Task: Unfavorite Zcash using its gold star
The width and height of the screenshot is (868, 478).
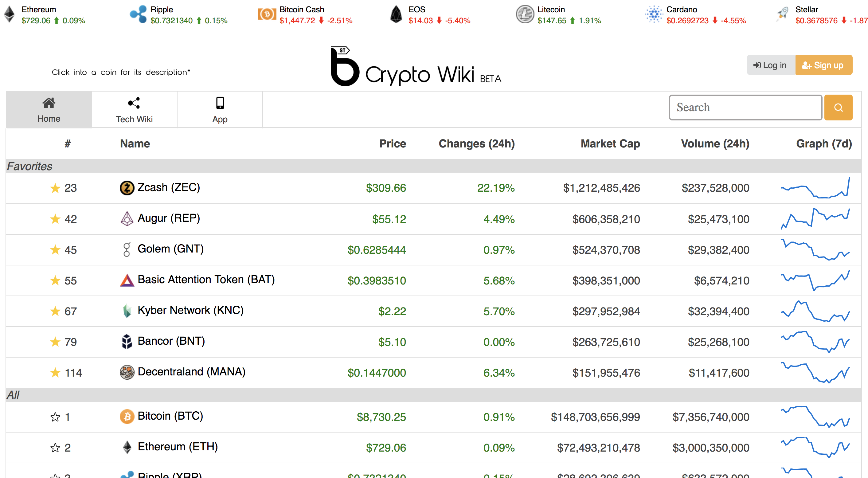Action: [55, 188]
